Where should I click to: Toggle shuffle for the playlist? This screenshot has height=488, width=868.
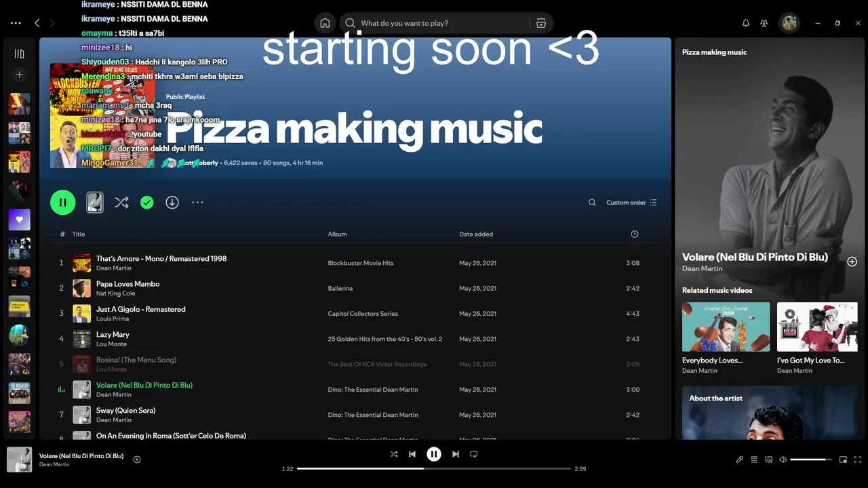coord(121,202)
